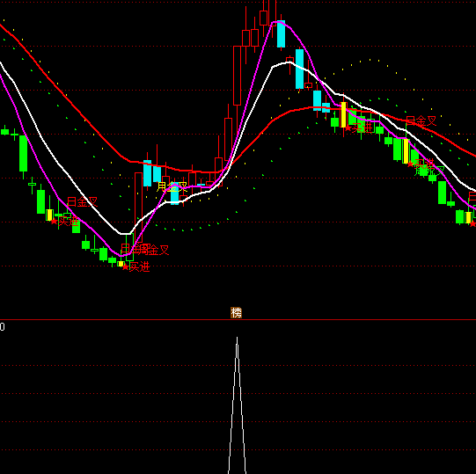Select the leftmost red star buy marker

pyautogui.click(x=54, y=222)
